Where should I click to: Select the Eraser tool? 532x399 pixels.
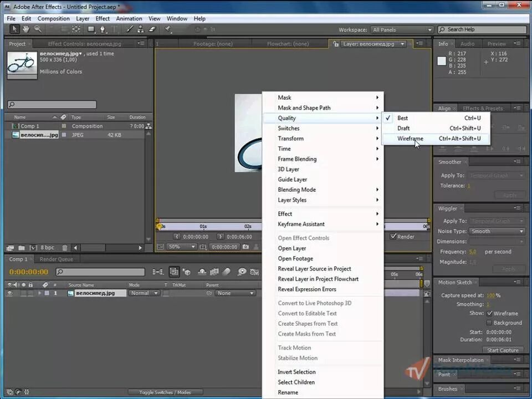click(x=152, y=29)
